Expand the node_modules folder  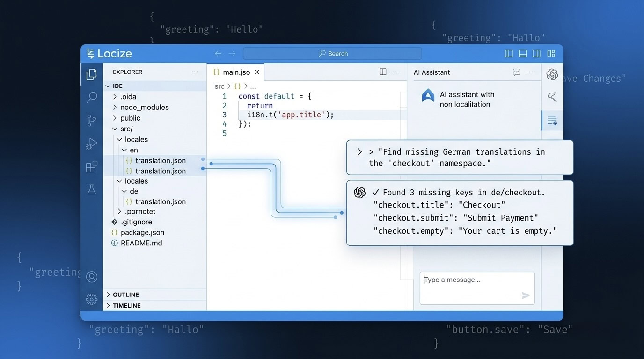pos(144,107)
